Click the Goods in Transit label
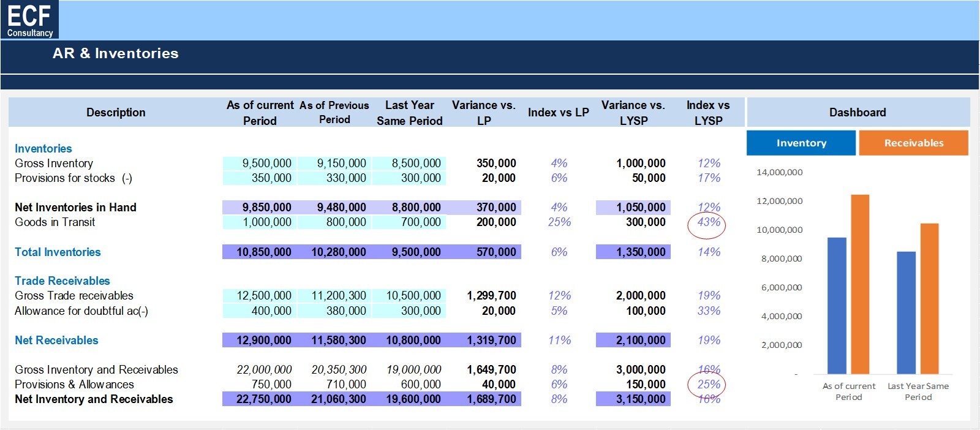Screen dimensions: 980x430 point(55,222)
